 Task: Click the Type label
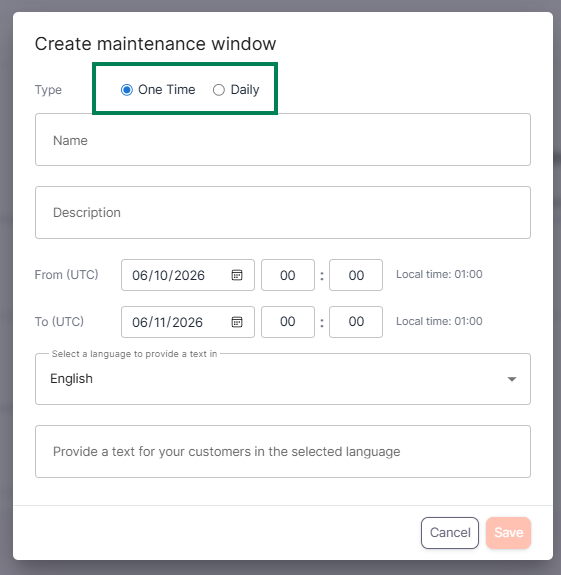pyautogui.click(x=48, y=90)
